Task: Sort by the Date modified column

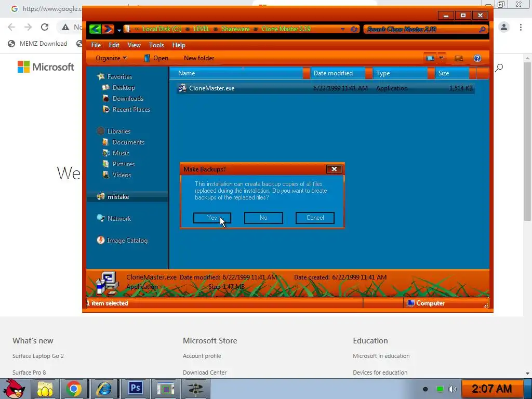Action: pos(338,73)
